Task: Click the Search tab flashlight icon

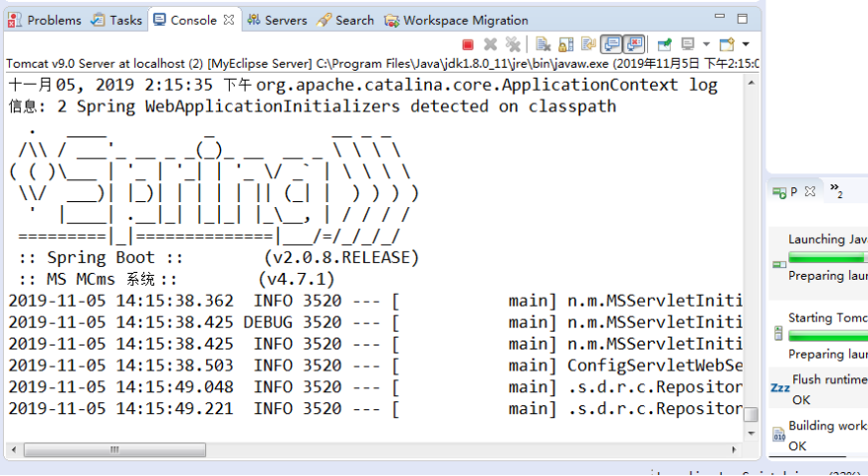Action: [x=324, y=21]
